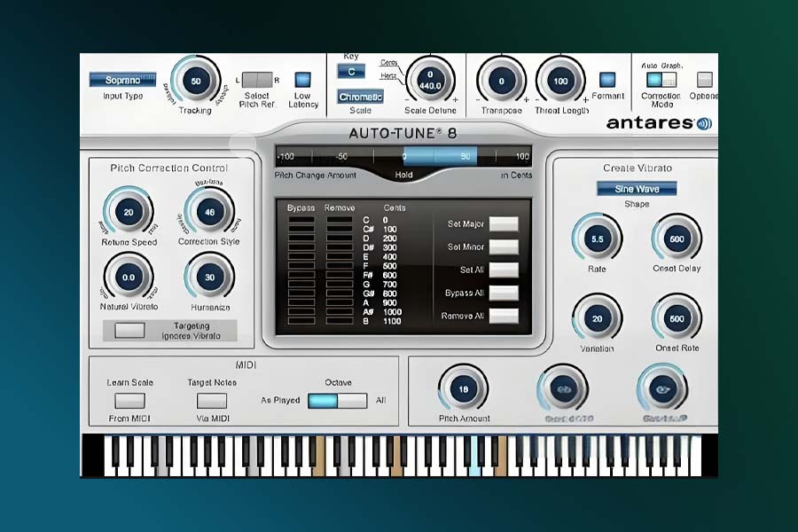Click the Set Major button
Image resolution: width=798 pixels, height=532 pixels.
pyautogui.click(x=504, y=224)
